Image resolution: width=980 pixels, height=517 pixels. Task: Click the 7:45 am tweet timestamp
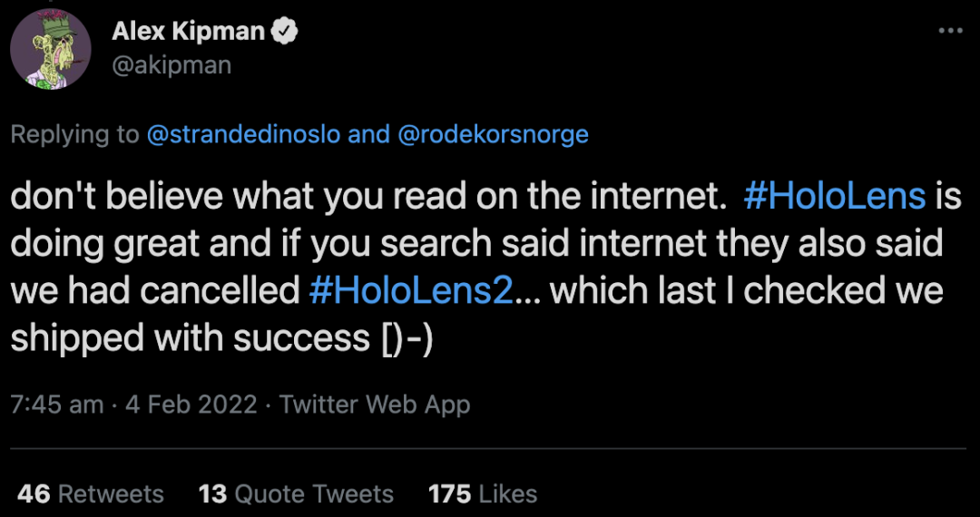pyautogui.click(x=56, y=404)
